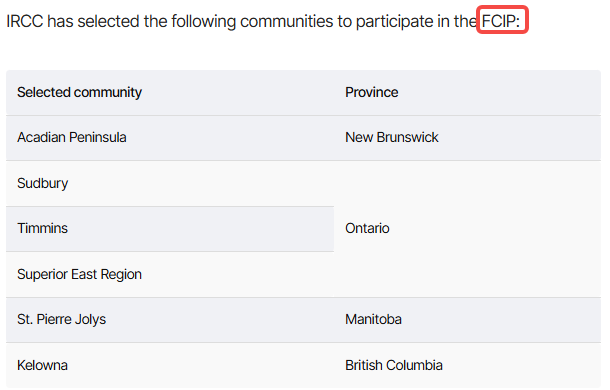The image size is (610, 390).
Task: Select the Kelowna cell
Action: pyautogui.click(x=170, y=365)
